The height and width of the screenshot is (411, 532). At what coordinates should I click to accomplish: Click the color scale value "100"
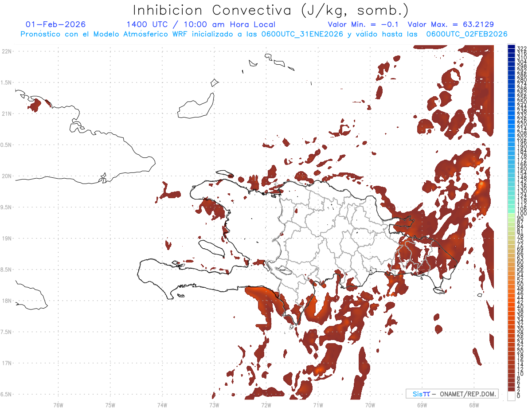(521, 214)
